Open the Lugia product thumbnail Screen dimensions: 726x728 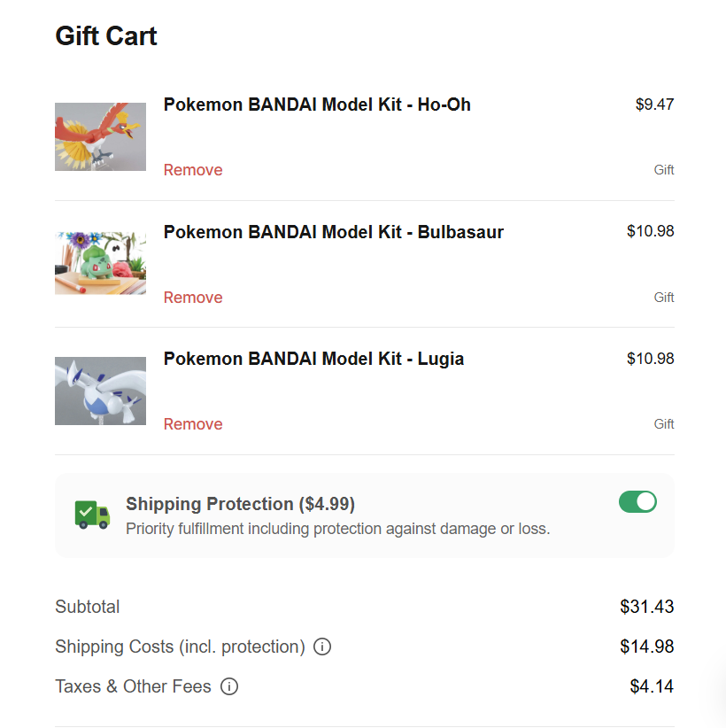[100, 391]
